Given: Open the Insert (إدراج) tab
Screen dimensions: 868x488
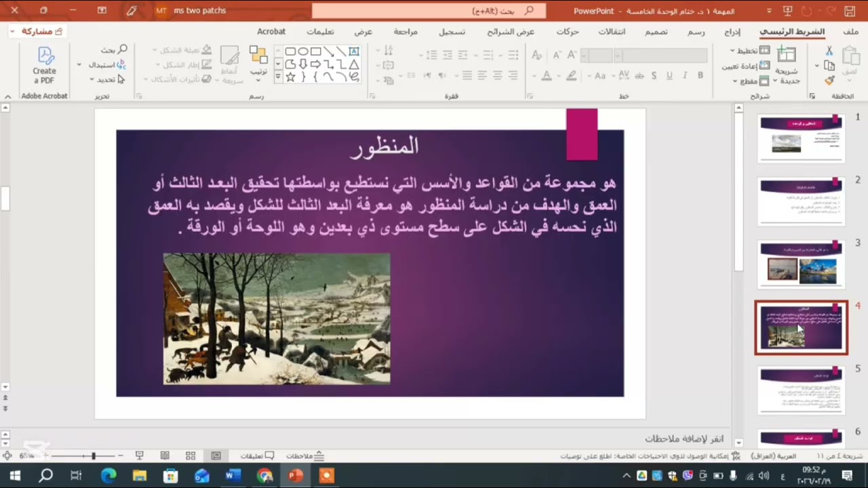Looking at the screenshot, I should pos(732,32).
